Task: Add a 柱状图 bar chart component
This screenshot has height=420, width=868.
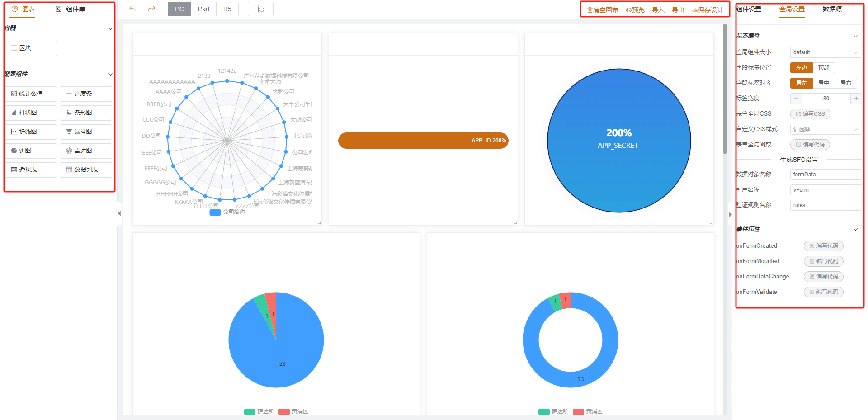Action: tap(31, 113)
